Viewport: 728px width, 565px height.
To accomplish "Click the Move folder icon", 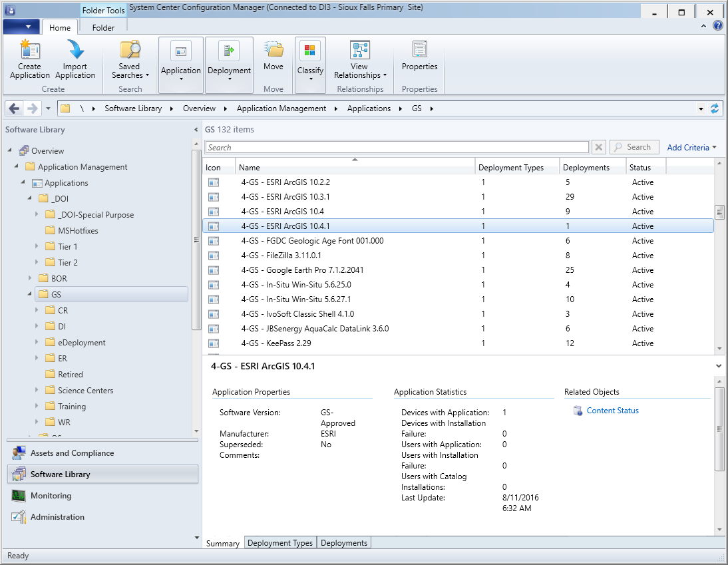I will (273, 50).
